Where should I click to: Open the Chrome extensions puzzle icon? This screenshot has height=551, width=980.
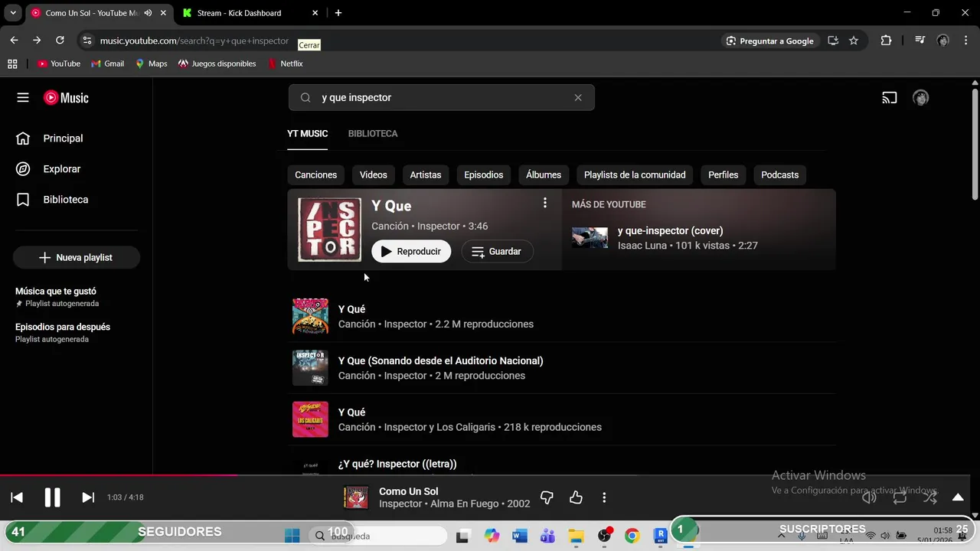[x=887, y=41]
